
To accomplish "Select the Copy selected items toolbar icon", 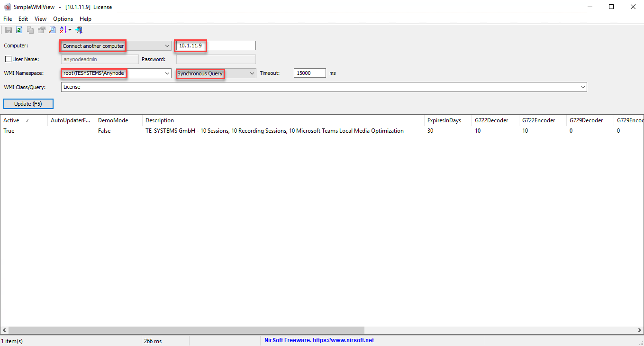I will pos(30,29).
